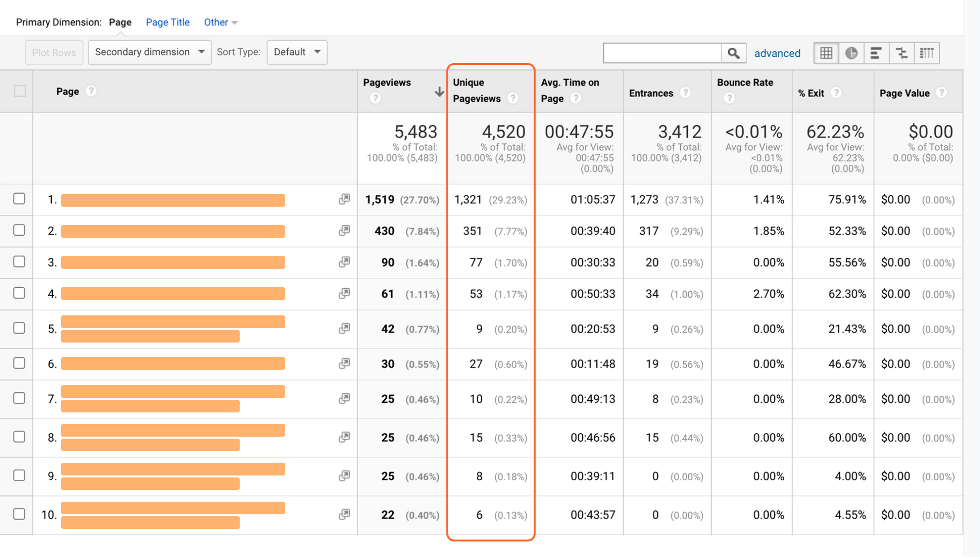This screenshot has width=980, height=557.
Task: Switch to Page Title dimension tab
Action: pyautogui.click(x=166, y=22)
